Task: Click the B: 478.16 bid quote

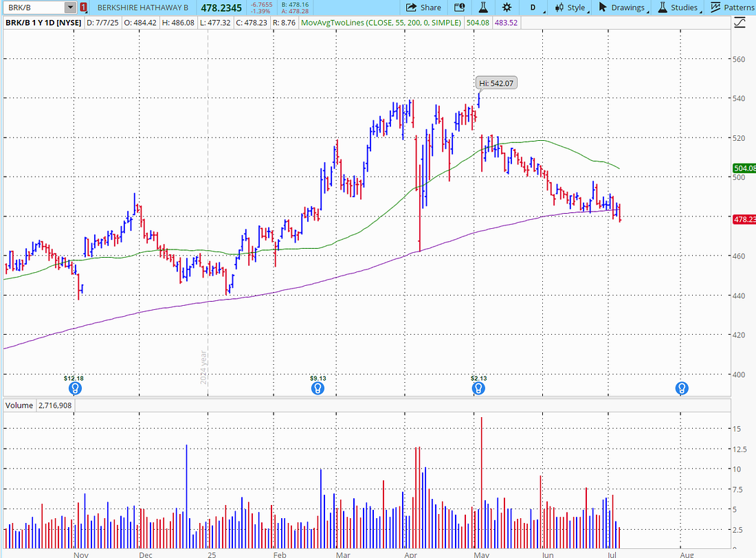Action: click(296, 4)
